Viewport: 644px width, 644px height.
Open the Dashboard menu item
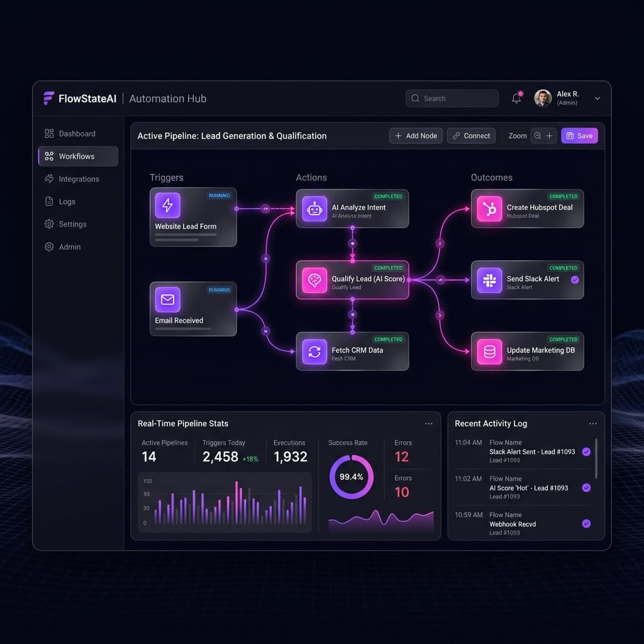click(x=78, y=133)
